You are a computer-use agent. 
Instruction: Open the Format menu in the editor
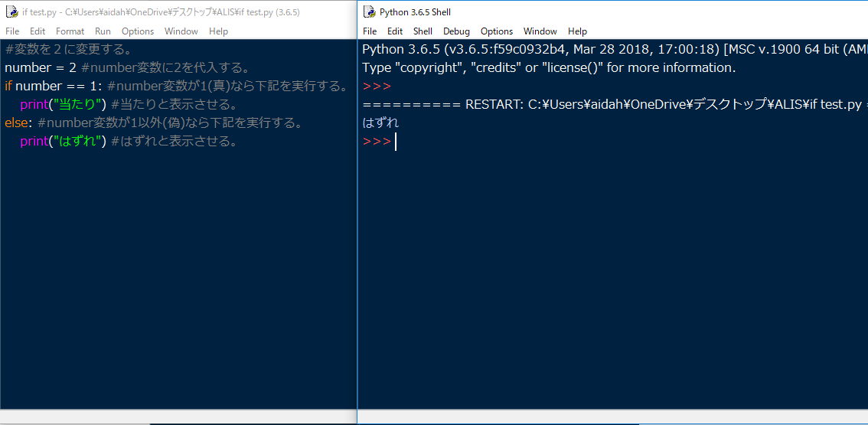(x=70, y=31)
